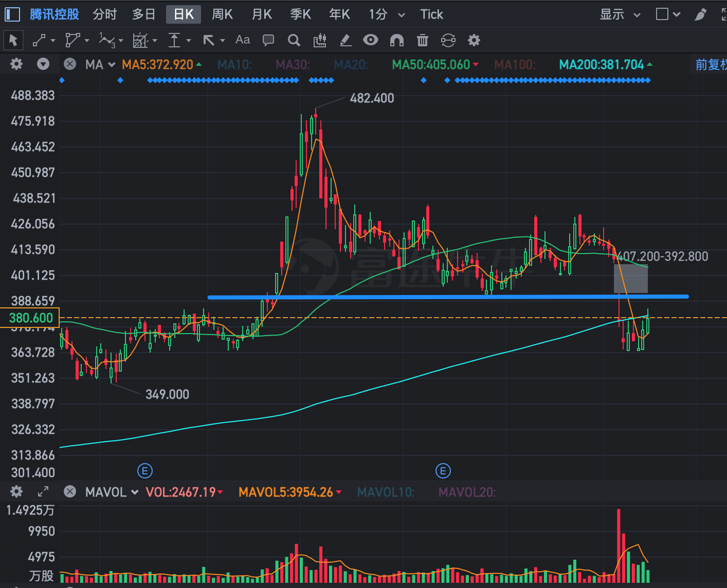Activate the magnet snap tool

point(396,40)
